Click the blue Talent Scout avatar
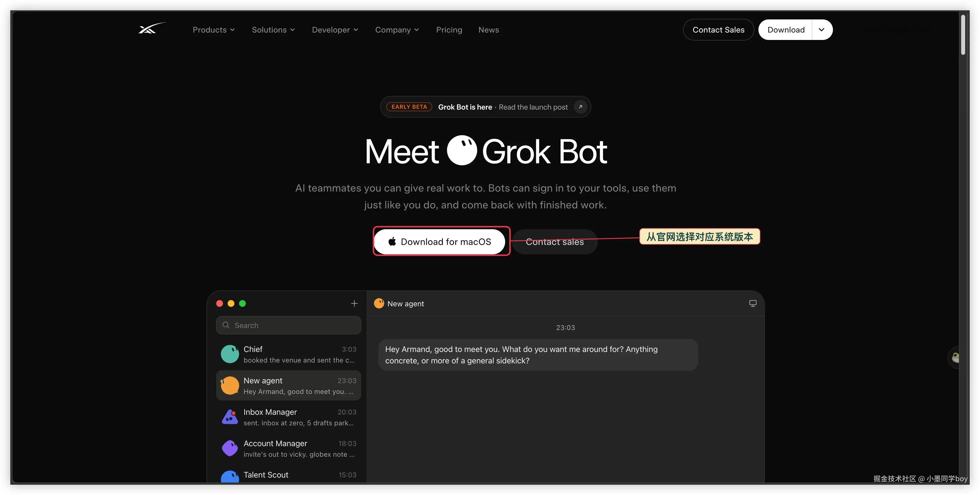Viewport: 980px width, 495px height. pyautogui.click(x=230, y=477)
